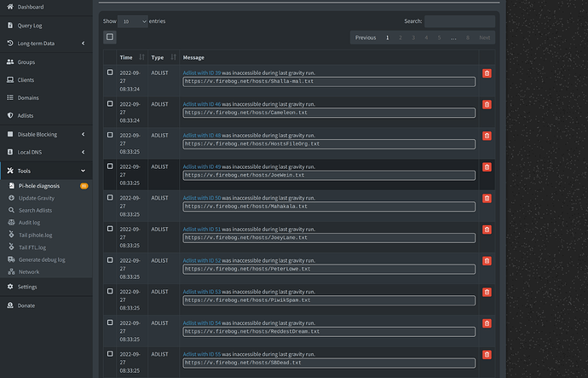Open the Groups page
The image size is (588, 378).
(x=27, y=61)
